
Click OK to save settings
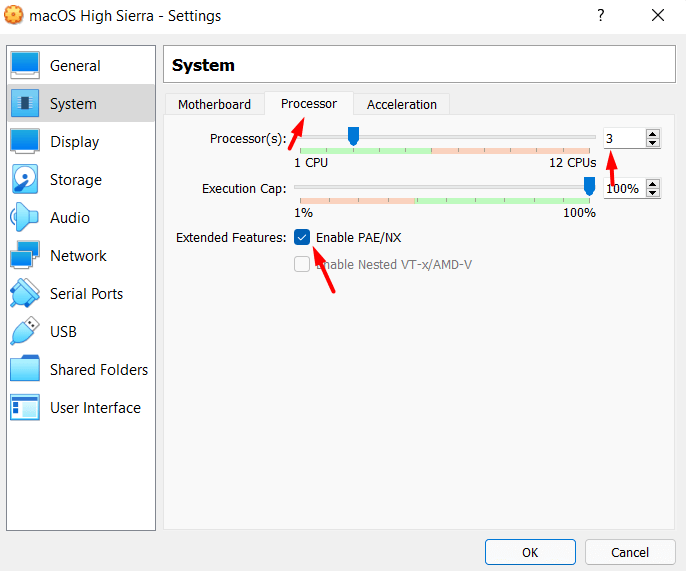pyautogui.click(x=529, y=552)
